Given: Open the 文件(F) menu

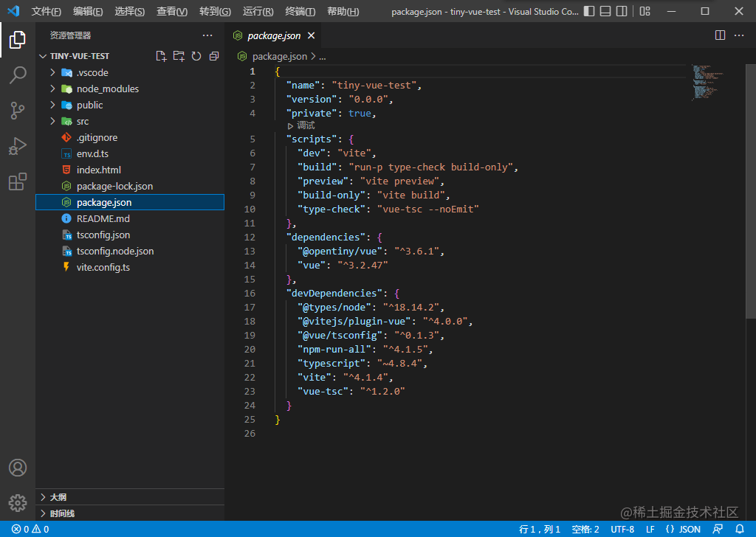Looking at the screenshot, I should click(x=46, y=11).
